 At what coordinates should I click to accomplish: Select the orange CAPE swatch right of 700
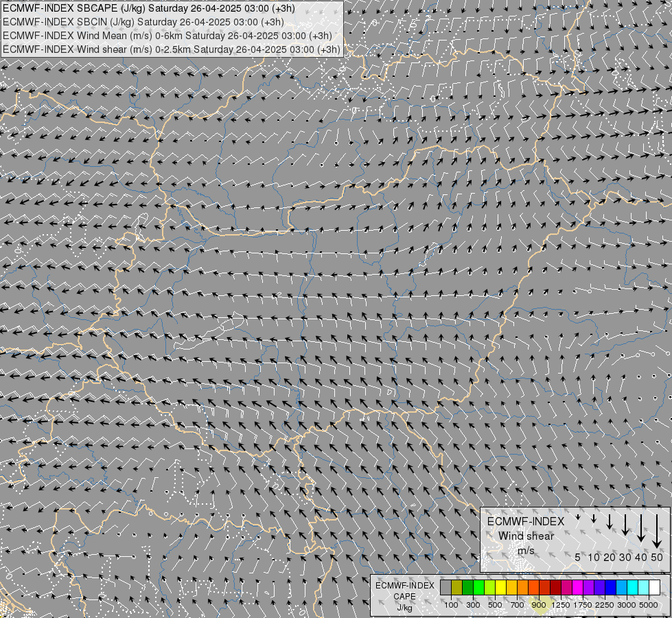pos(523,587)
